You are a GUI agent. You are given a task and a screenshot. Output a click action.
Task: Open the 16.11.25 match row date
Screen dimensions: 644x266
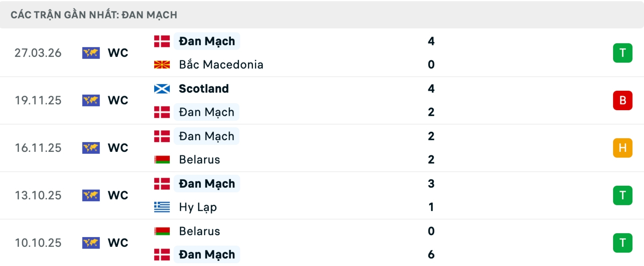click(x=38, y=148)
